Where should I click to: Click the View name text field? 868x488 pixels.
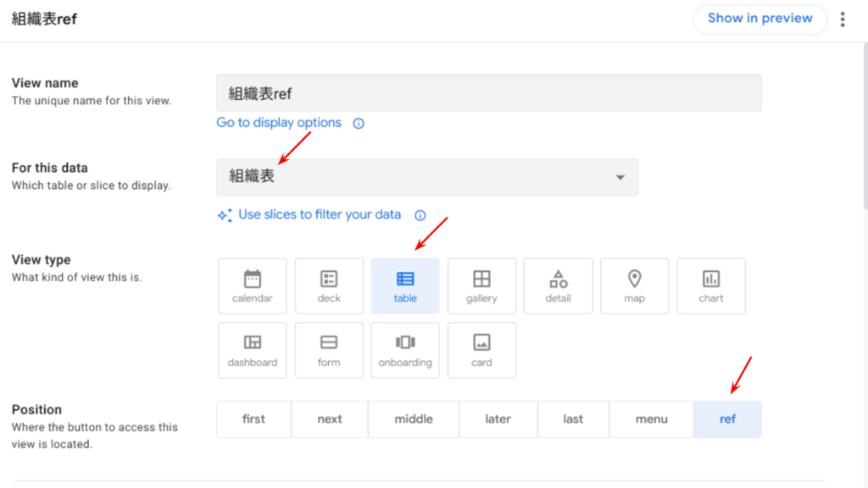(x=488, y=93)
